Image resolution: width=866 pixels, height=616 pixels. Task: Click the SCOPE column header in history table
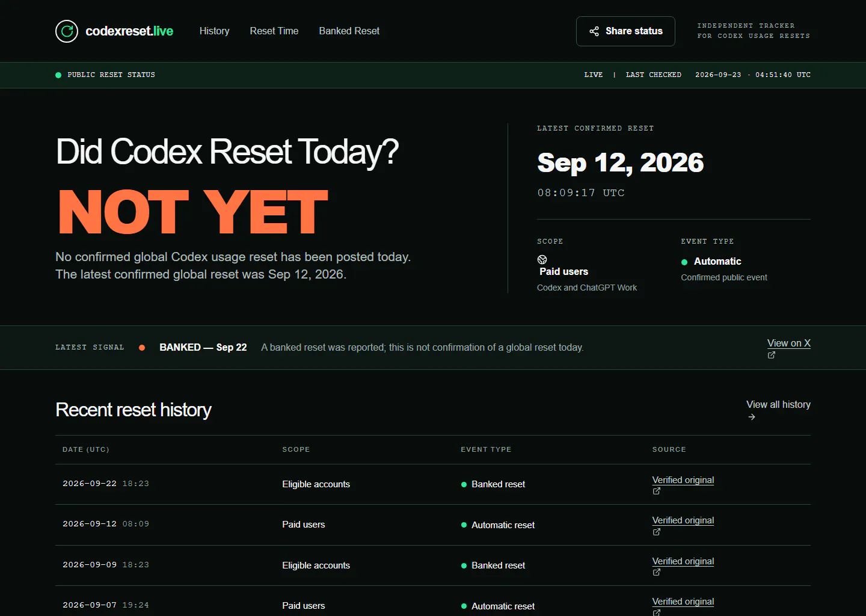click(296, 449)
